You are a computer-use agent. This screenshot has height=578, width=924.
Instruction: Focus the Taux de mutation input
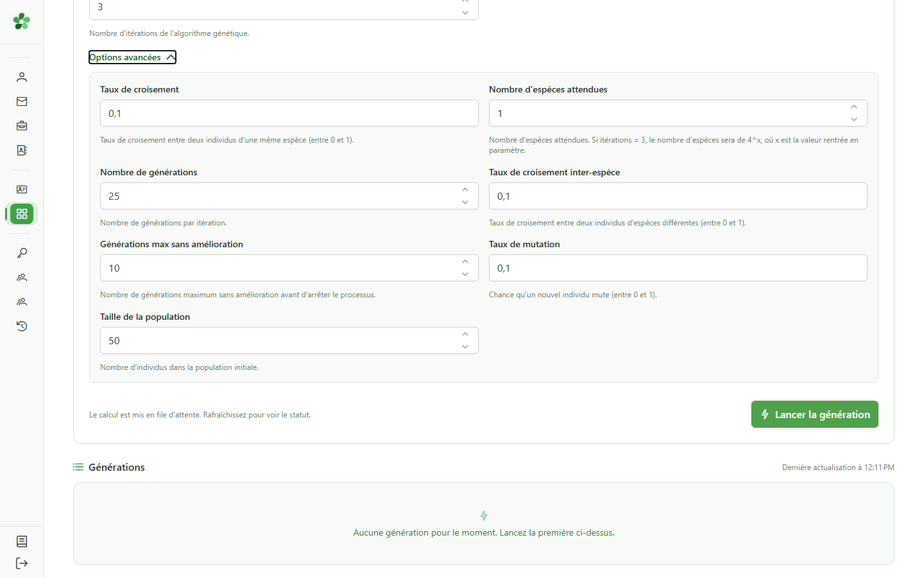click(x=678, y=268)
